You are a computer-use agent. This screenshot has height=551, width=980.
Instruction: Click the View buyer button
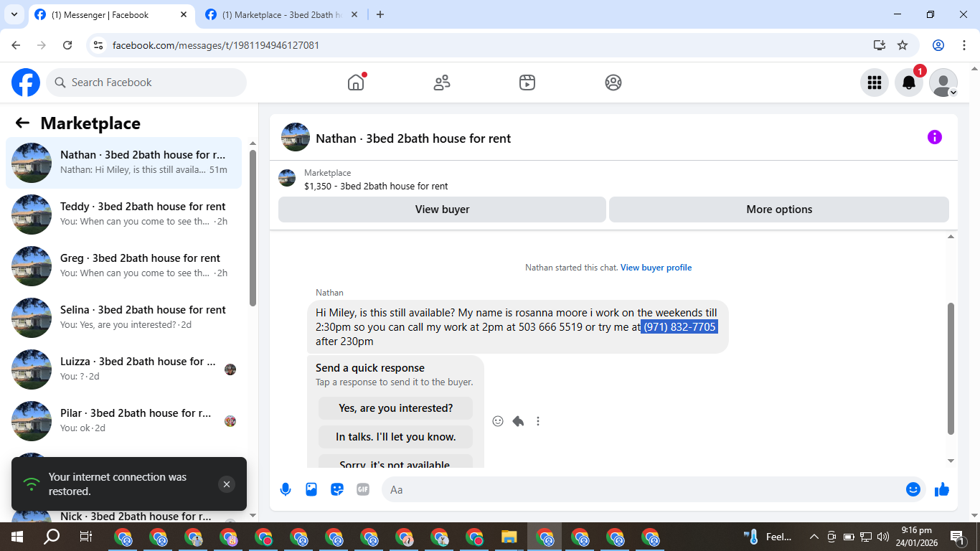coord(442,209)
